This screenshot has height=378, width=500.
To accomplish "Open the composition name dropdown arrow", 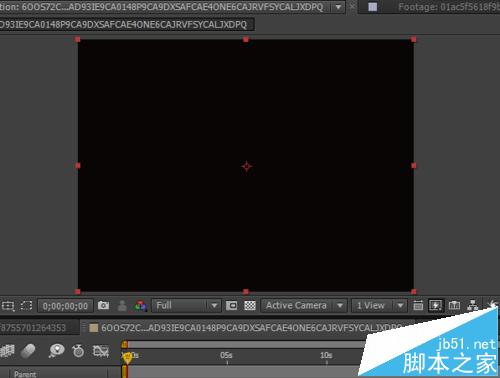I will tap(338, 6).
